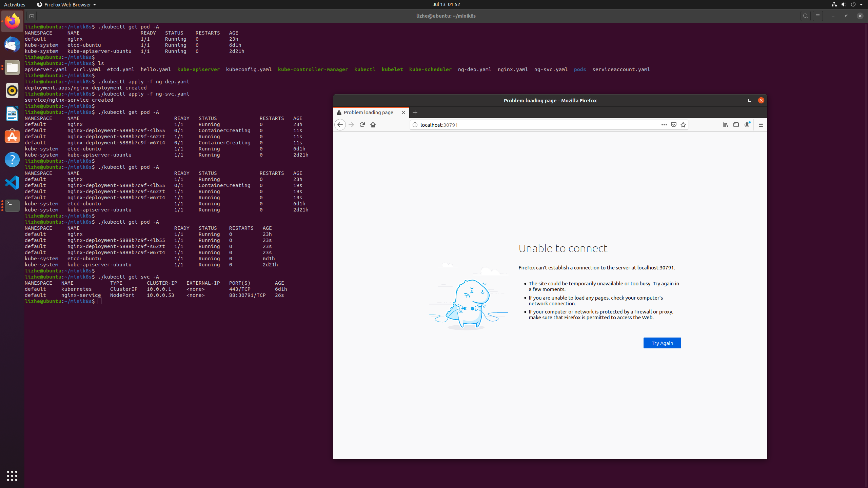The image size is (868, 488).
Task: Minimize the Firefox window
Action: [x=738, y=100]
